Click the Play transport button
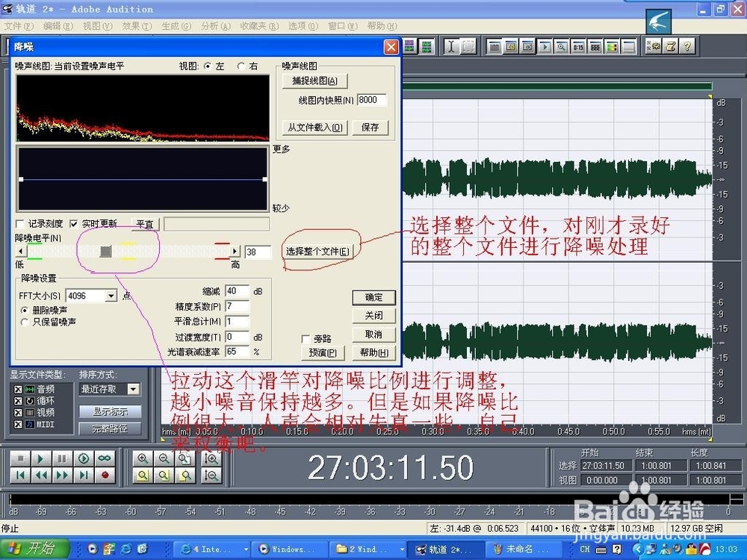Viewport: 747px width, 560px height. coord(40,458)
